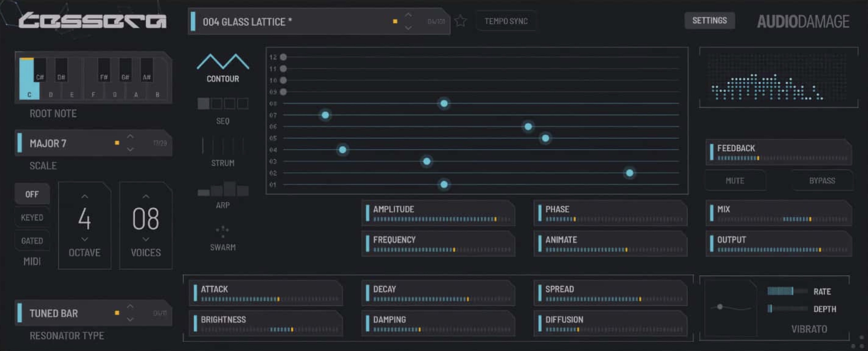Open the AudioDamage brand logo

tap(803, 22)
